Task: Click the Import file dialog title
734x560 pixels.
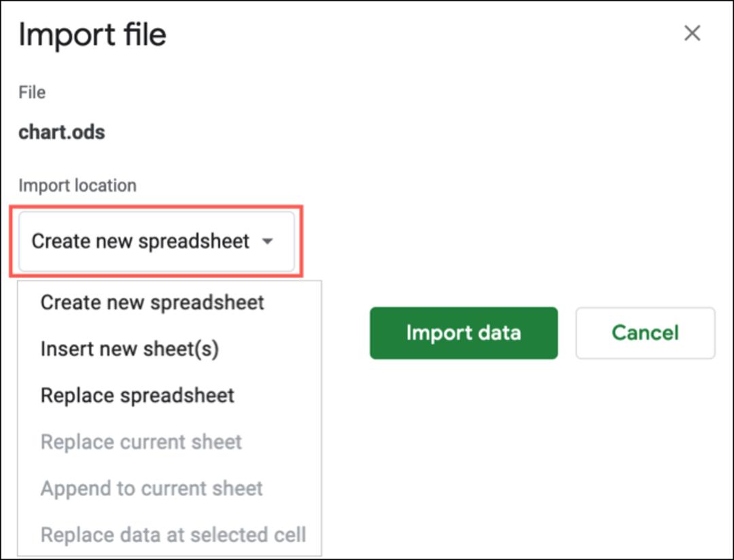Action: (x=92, y=35)
